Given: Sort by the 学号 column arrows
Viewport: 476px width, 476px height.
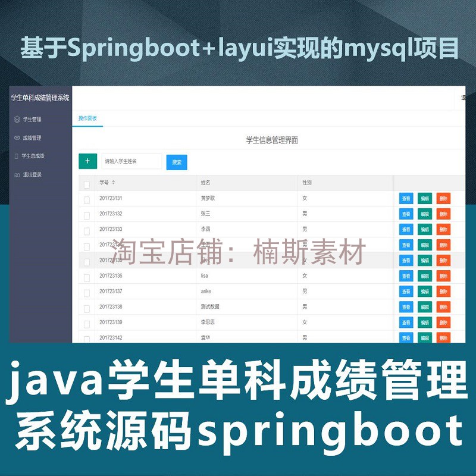Looking at the screenshot, I should (x=114, y=182).
